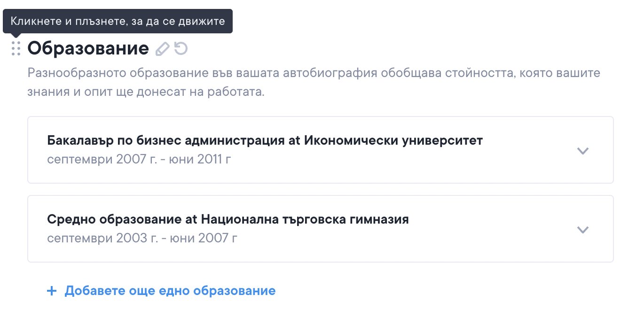Click the date range септември 2003 – юни 2007
This screenshot has height=326, width=644.
(x=142, y=238)
